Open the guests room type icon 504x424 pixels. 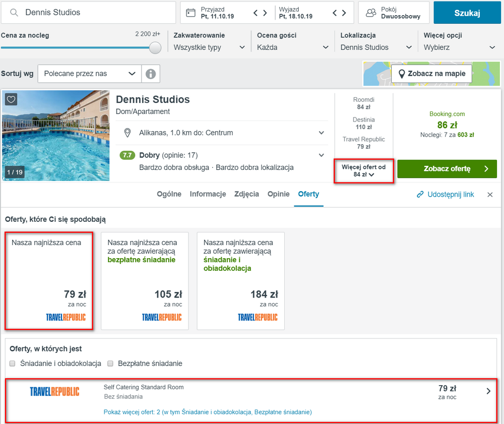[x=371, y=13]
